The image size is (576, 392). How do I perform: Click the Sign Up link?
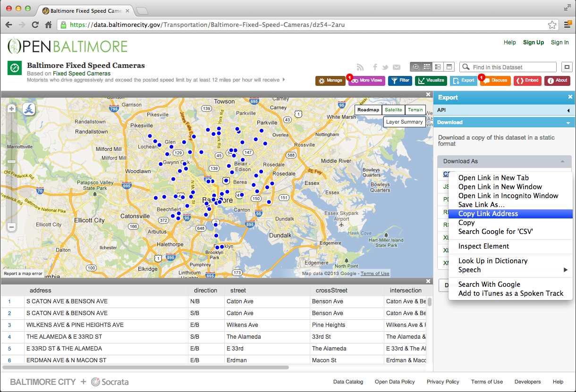534,42
